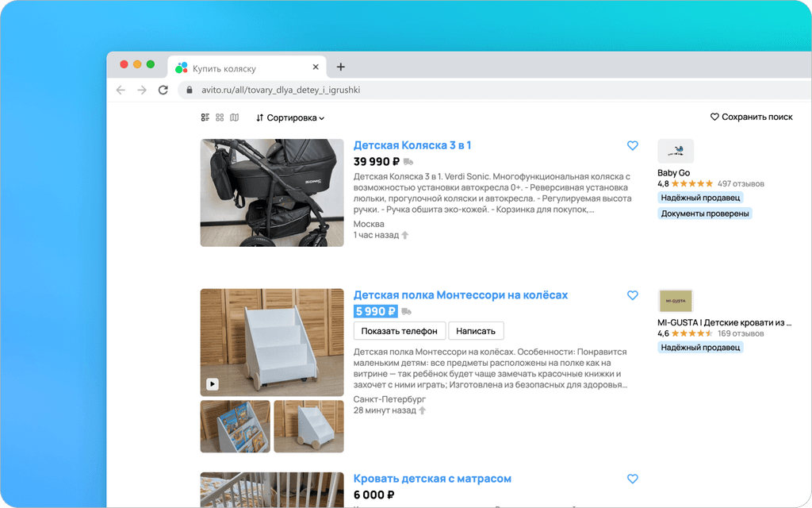Favorite the Монтессори shelf listing
Image resolution: width=812 pixels, height=508 pixels.
[x=632, y=294]
